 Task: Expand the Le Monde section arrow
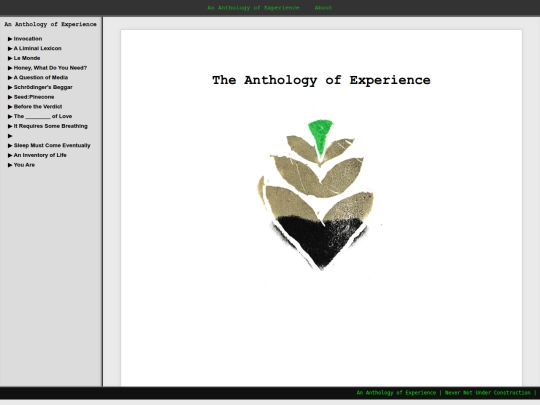tap(10, 58)
